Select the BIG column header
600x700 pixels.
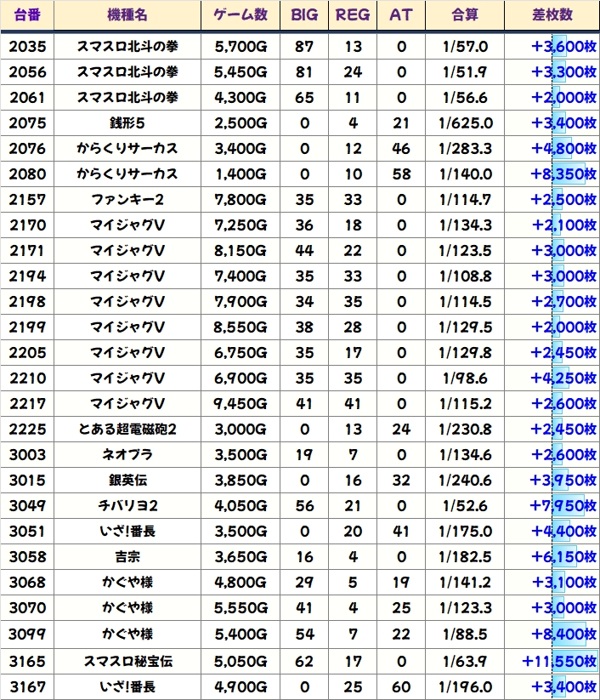[x=303, y=15]
